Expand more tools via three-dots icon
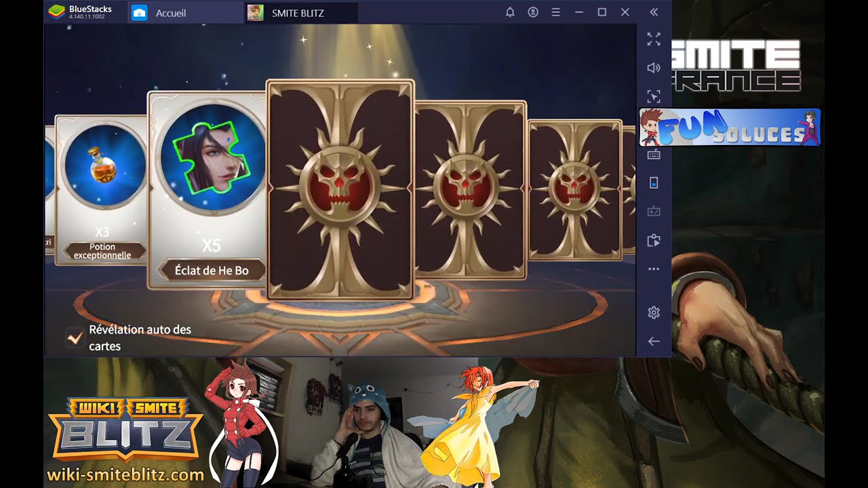868x488 pixels. tap(654, 269)
